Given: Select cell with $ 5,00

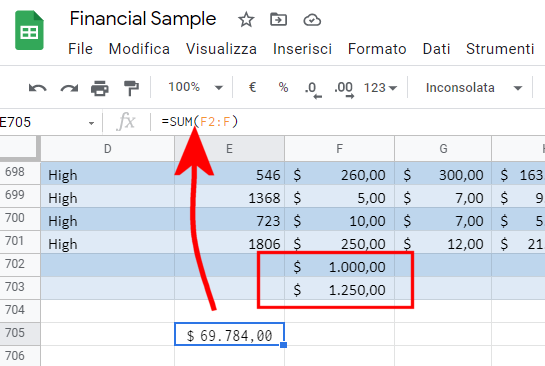Looking at the screenshot, I should point(340,196).
